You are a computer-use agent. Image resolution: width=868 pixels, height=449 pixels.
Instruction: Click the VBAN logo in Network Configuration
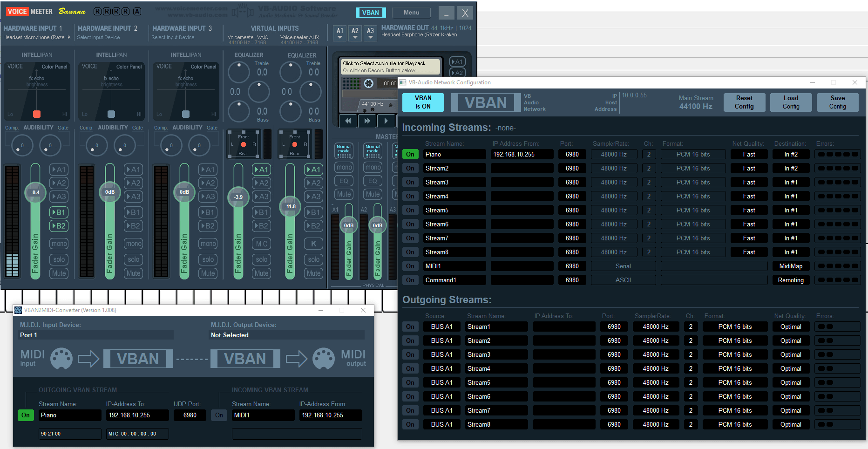click(486, 102)
